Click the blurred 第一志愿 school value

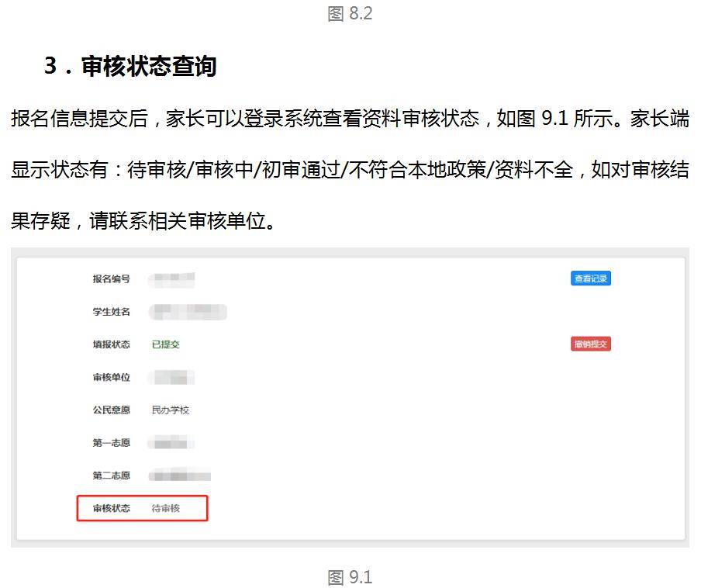point(172,443)
